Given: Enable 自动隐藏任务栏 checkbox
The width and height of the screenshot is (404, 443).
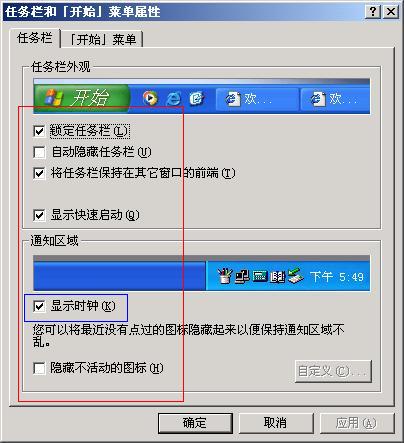Looking at the screenshot, I should point(39,152).
